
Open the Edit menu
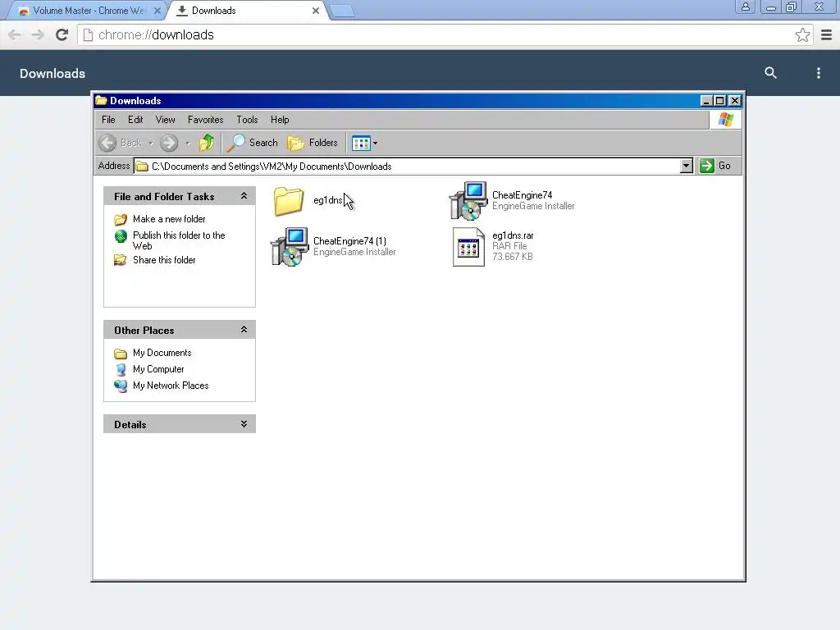click(135, 120)
